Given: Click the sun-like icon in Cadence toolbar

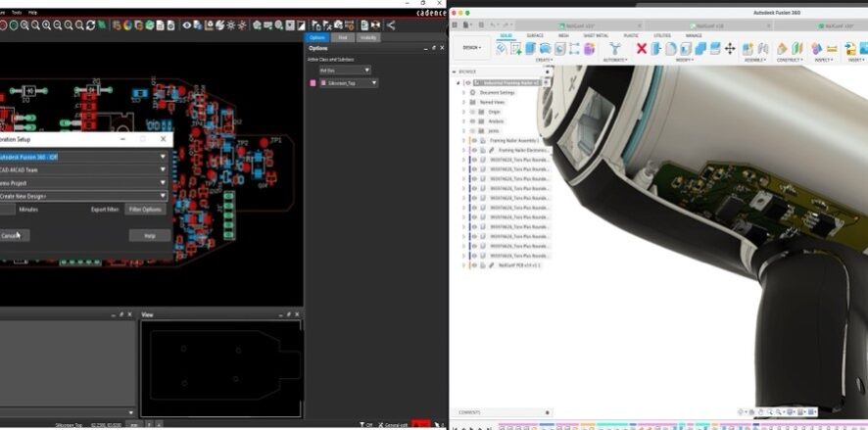Looking at the screenshot, I should [x=231, y=24].
